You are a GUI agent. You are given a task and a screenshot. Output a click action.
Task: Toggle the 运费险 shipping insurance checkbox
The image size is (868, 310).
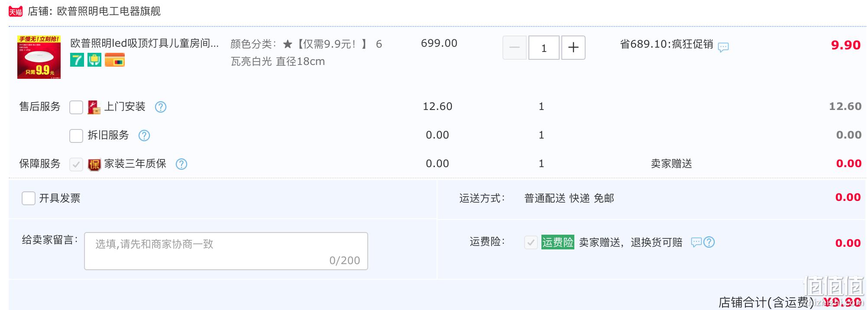tap(531, 242)
